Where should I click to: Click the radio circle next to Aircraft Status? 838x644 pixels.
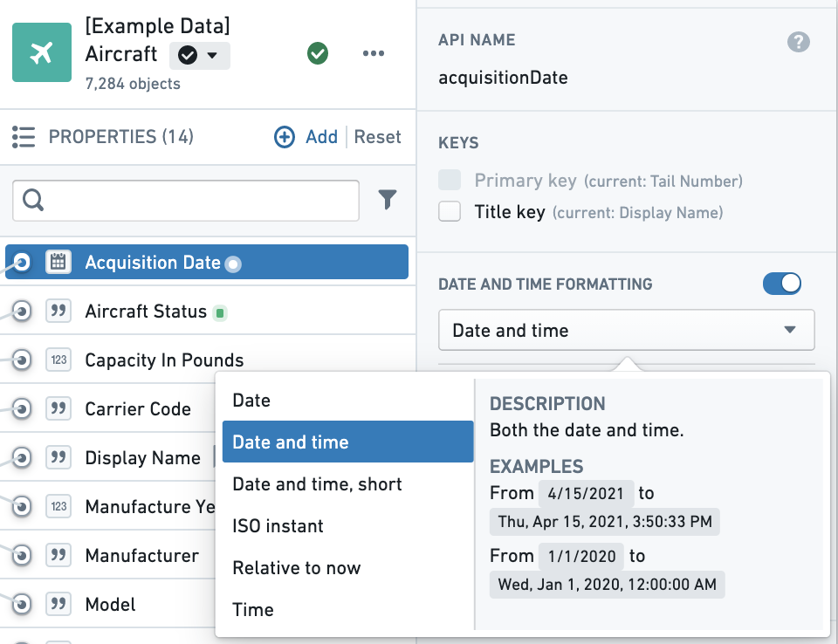(21, 311)
